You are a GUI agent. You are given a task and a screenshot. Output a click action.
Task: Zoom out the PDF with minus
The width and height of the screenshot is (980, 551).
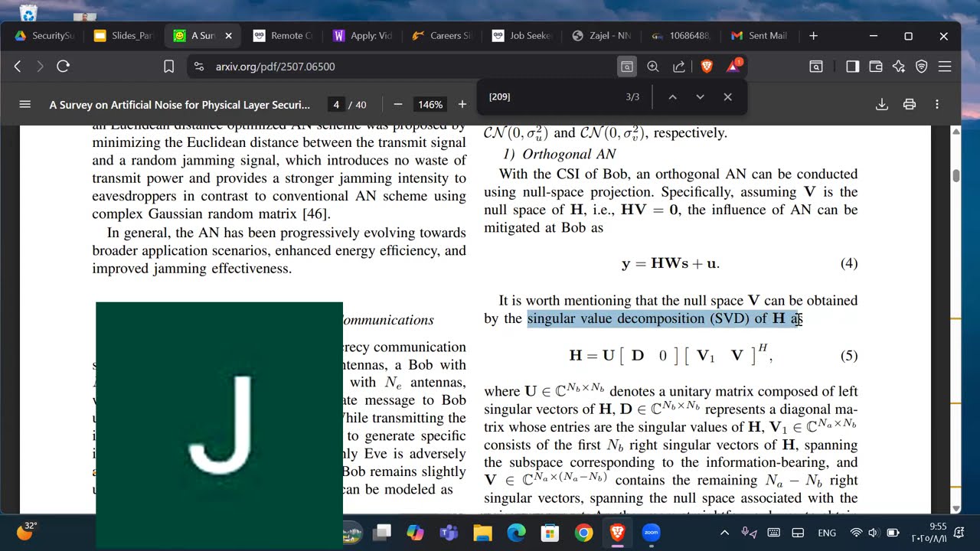[398, 104]
